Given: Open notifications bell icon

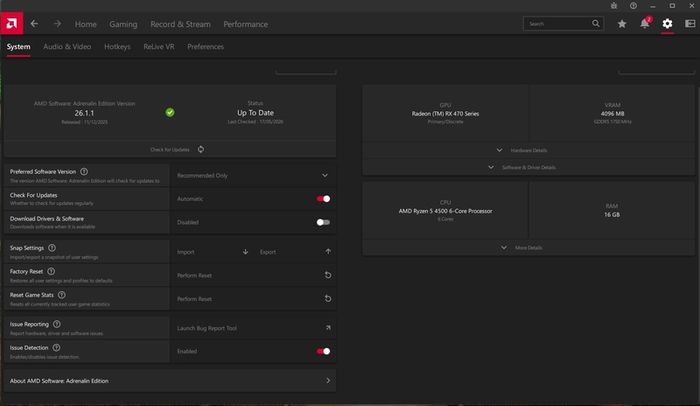Looking at the screenshot, I should pyautogui.click(x=645, y=23).
